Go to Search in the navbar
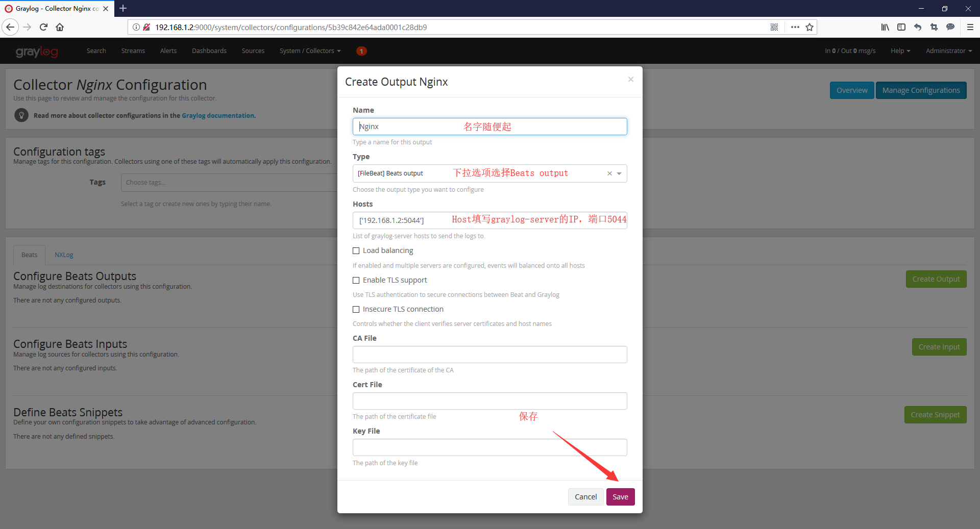This screenshot has height=529, width=980. click(x=96, y=51)
